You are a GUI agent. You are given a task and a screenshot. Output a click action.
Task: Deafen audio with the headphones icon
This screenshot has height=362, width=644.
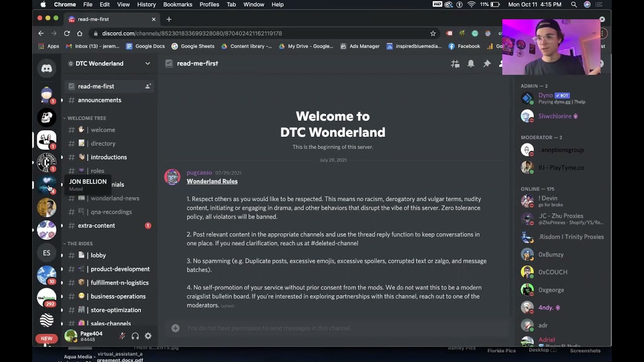(135, 336)
